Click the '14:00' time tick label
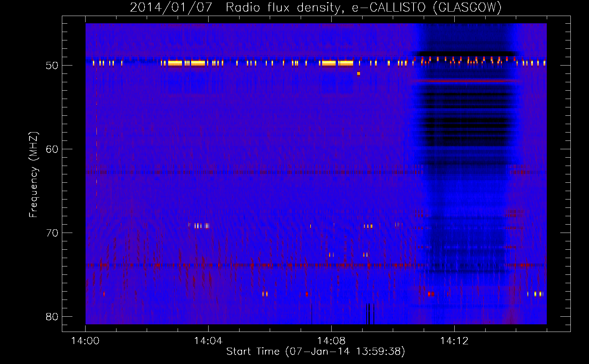The height and width of the screenshot is (364, 589). [85, 341]
